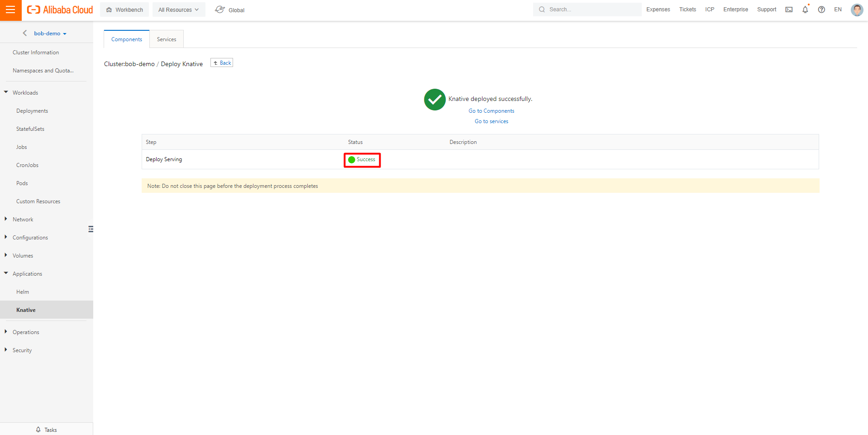This screenshot has height=435, width=868.
Task: Click the Status column header
Action: [355, 142]
